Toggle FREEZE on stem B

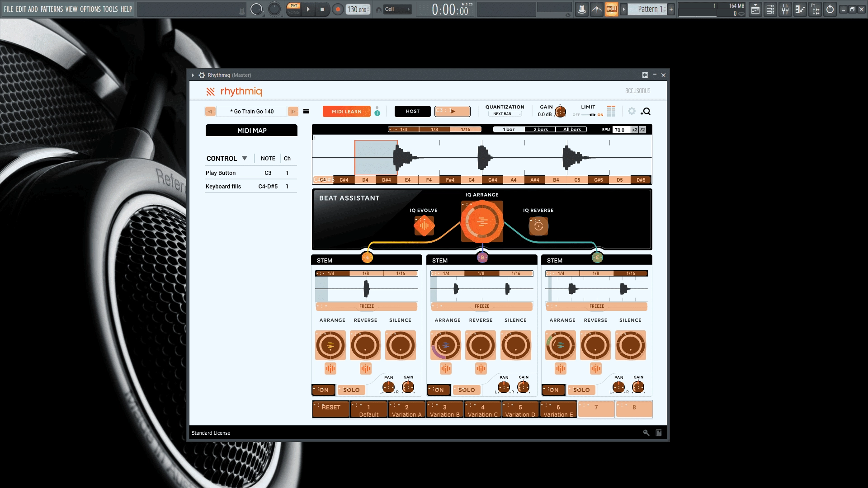click(x=482, y=306)
